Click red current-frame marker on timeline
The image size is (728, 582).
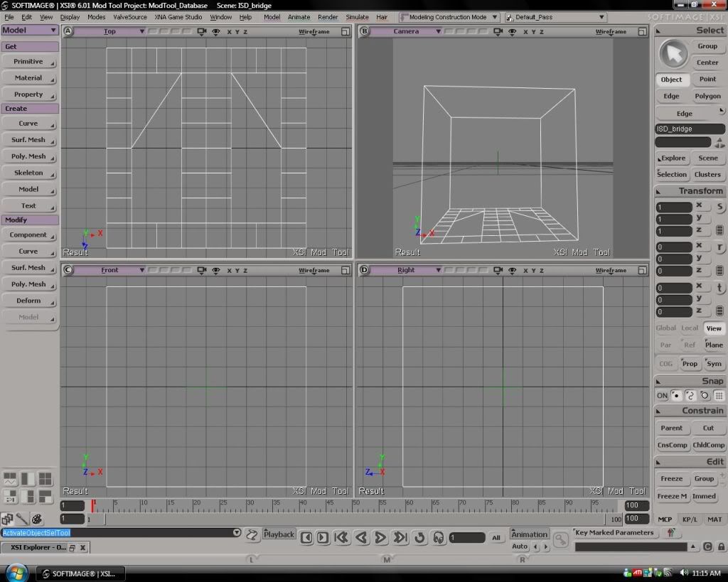click(x=93, y=505)
